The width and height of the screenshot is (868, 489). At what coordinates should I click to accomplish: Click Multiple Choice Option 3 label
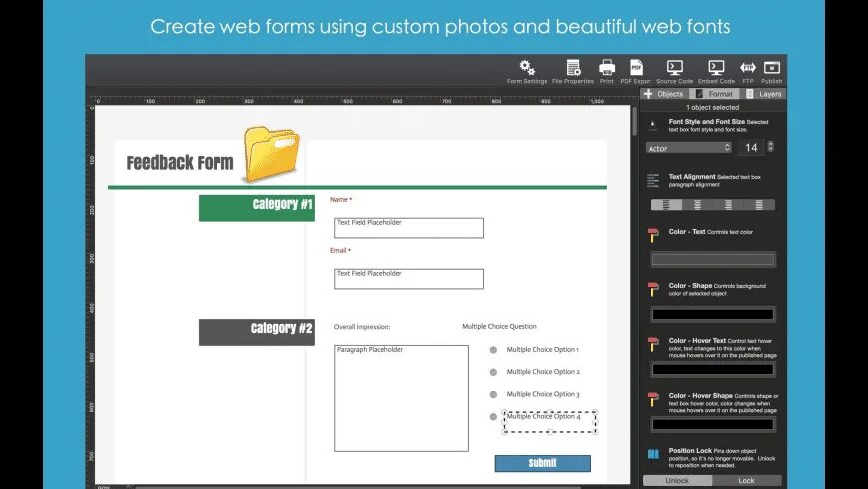(543, 394)
